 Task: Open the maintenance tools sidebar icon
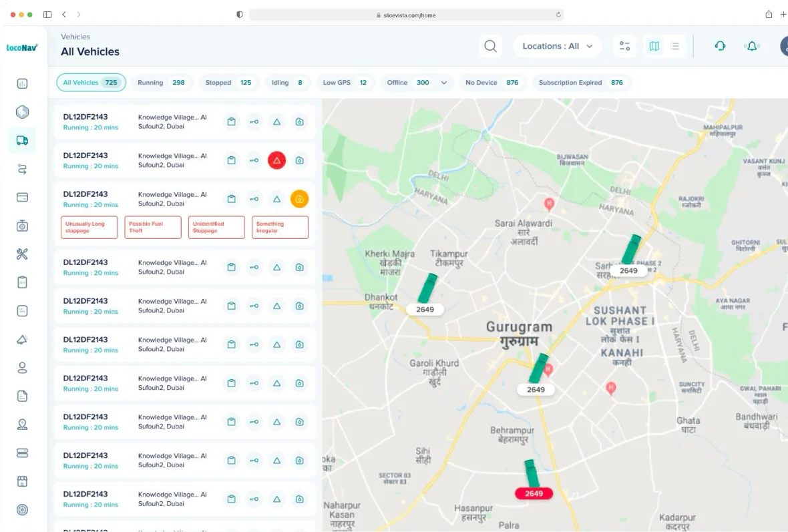click(22, 254)
